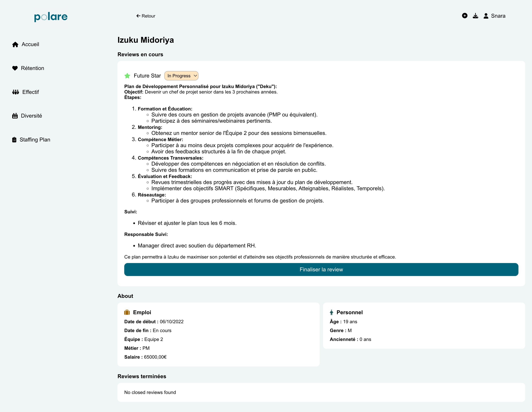Navigate to the Effectif section

click(x=30, y=92)
